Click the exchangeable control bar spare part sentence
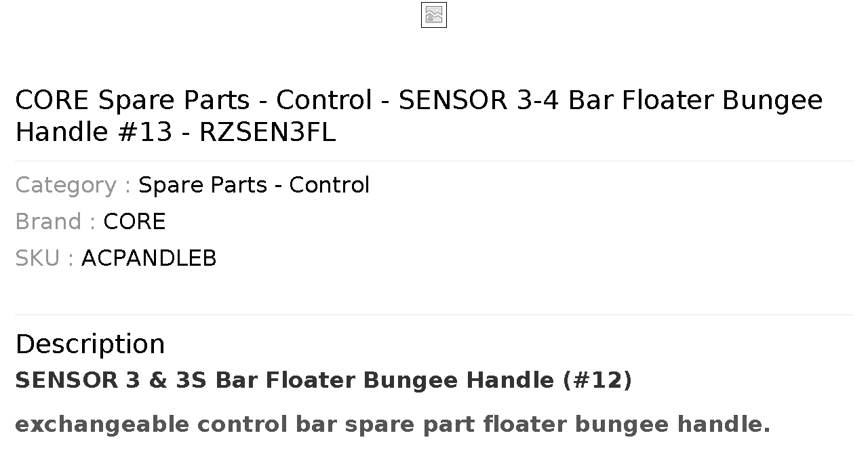868x463 pixels. pyautogui.click(x=393, y=424)
